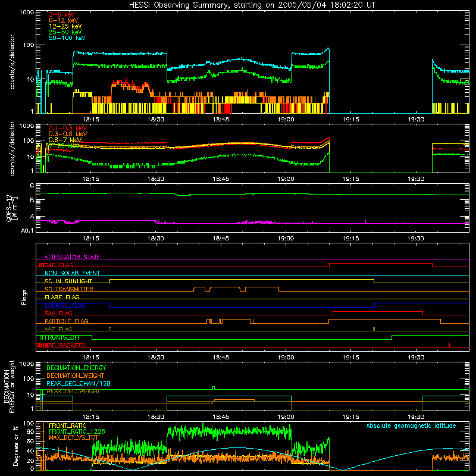
Task: Click the MAX_DET_VS_TOT legend label
Action: (x=73, y=437)
